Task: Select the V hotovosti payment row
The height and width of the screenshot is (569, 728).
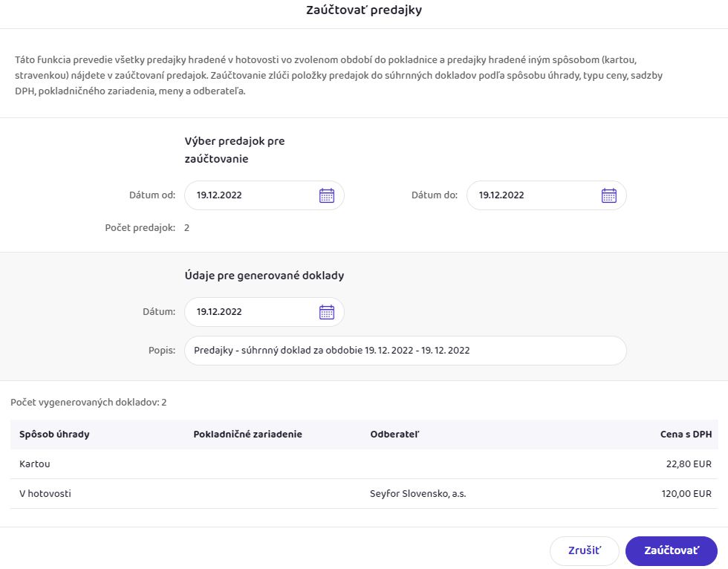Action: point(45,493)
